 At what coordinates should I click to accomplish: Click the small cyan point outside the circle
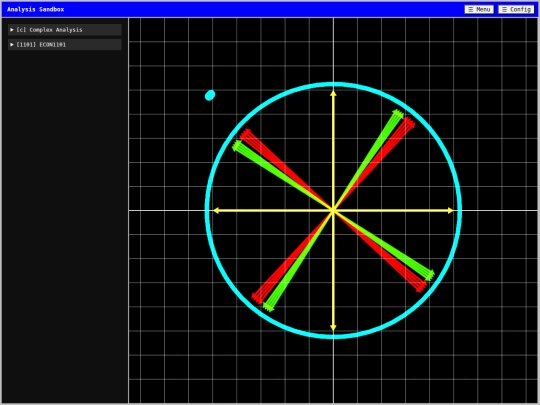210,95
